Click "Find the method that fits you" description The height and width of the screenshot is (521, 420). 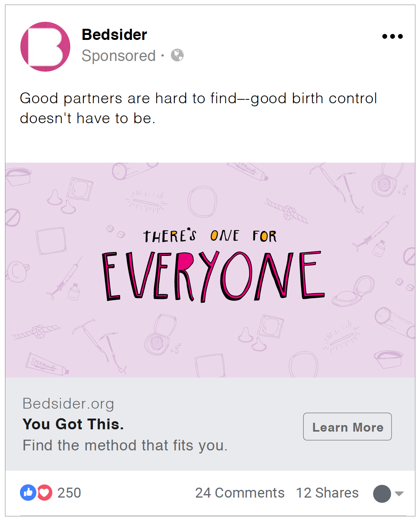[125, 445]
